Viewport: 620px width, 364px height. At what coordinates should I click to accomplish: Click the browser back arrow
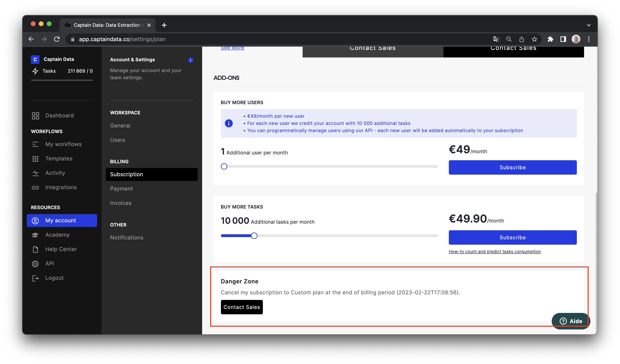[x=31, y=39]
